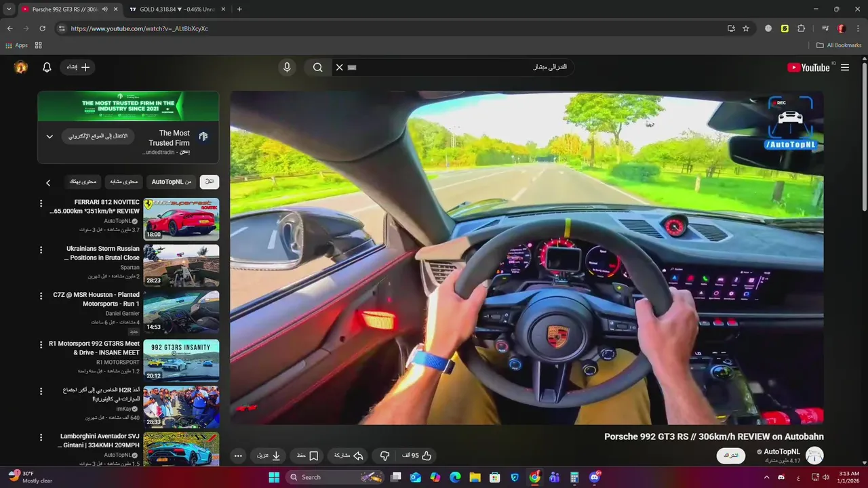Viewport: 868px width, 488px height.
Task: Click the address bar URL
Action: [x=139, y=28]
